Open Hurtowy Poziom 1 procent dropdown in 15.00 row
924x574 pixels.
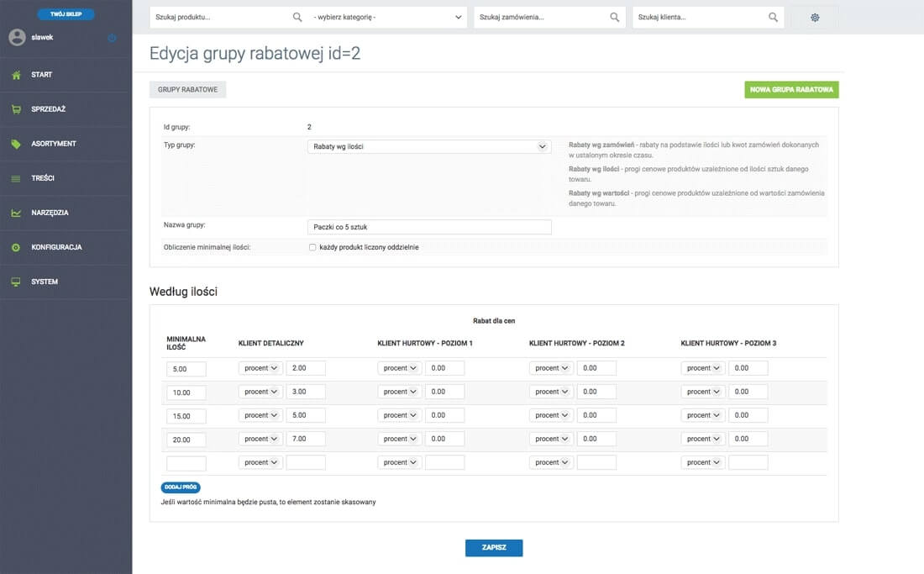(400, 415)
